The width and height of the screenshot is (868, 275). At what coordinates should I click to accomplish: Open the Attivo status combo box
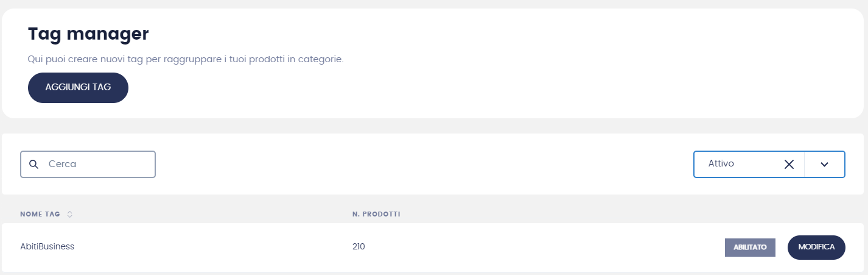click(737, 164)
